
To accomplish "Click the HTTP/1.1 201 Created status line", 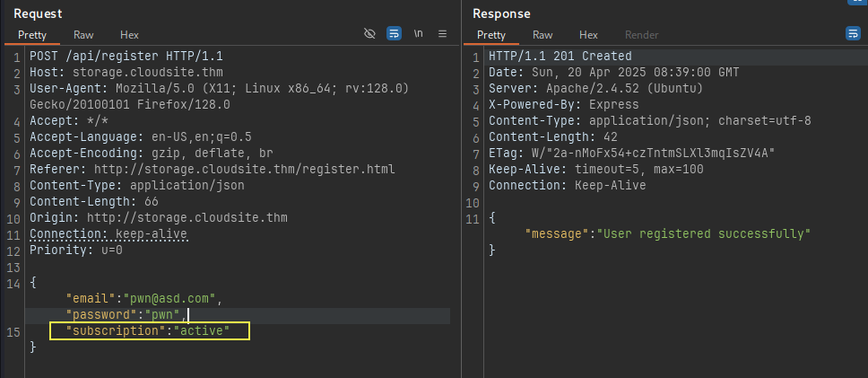I will (x=560, y=56).
